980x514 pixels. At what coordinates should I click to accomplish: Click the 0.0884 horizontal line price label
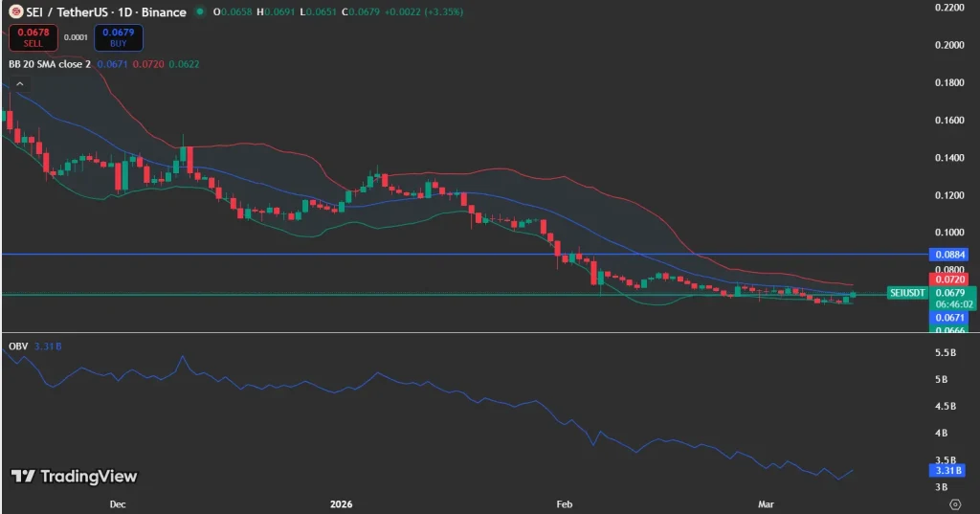[950, 255]
